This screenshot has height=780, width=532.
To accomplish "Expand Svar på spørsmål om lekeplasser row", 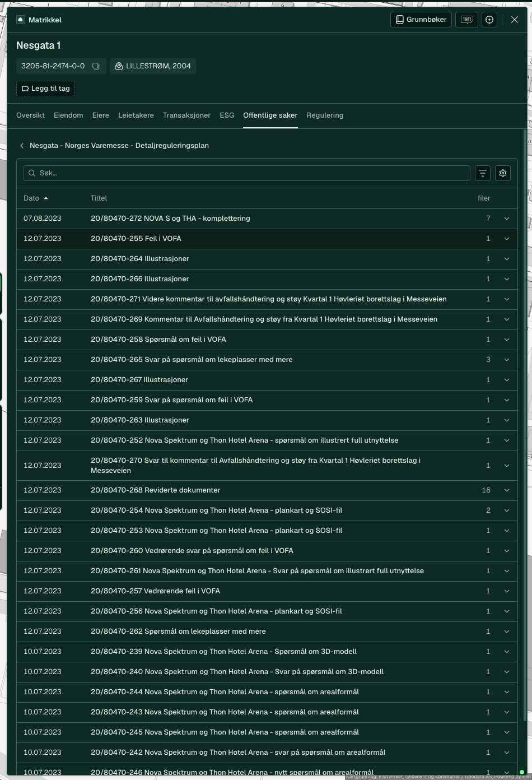I will (507, 360).
